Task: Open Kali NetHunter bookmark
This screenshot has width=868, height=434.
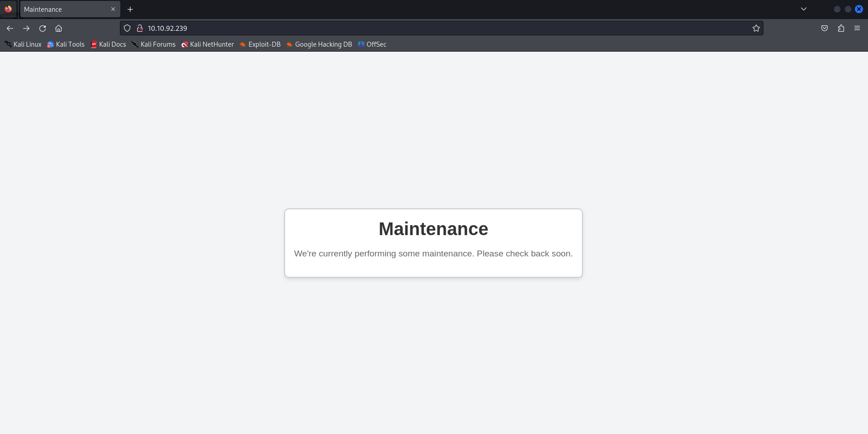Action: [x=208, y=44]
